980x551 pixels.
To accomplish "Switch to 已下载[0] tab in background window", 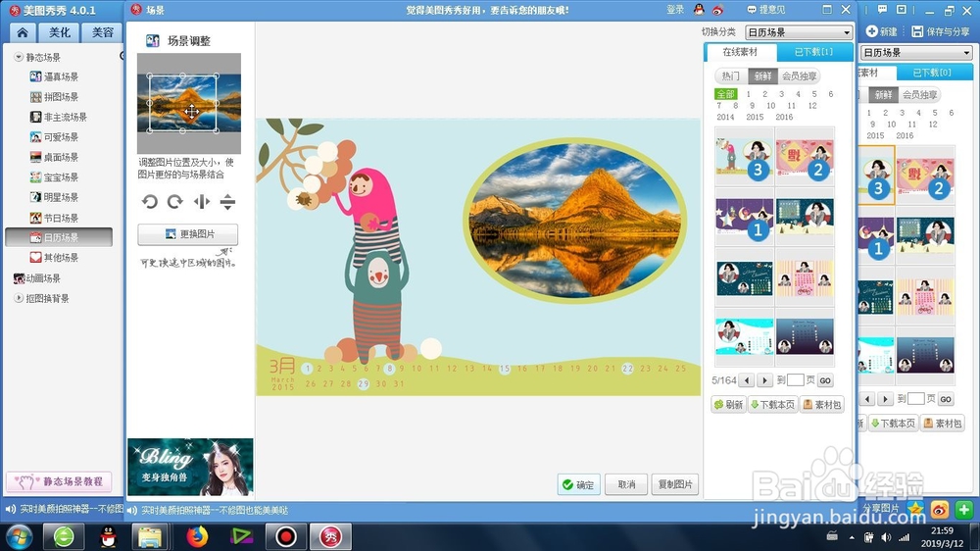I will pos(932,73).
